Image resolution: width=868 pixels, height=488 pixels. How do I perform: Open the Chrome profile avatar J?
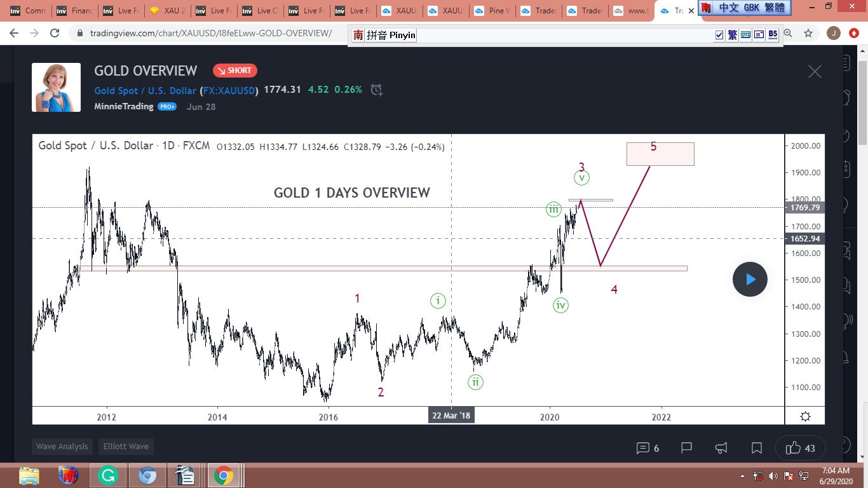coord(834,33)
